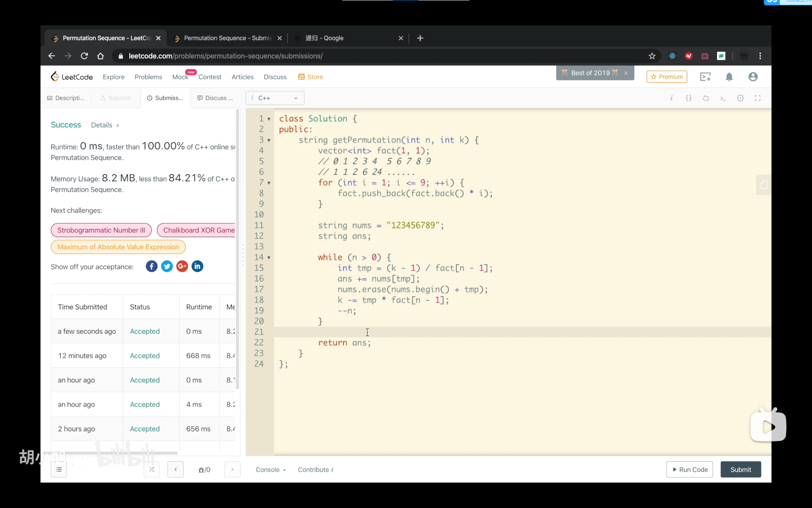Expand the Console dropdown
Image resolution: width=812 pixels, height=508 pixels.
pyautogui.click(x=271, y=469)
